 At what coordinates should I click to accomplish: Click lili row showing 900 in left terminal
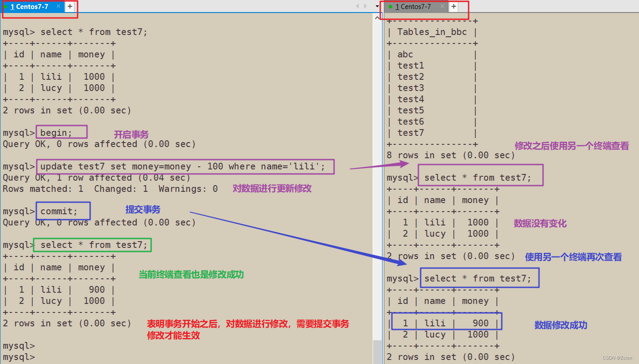pos(59,290)
